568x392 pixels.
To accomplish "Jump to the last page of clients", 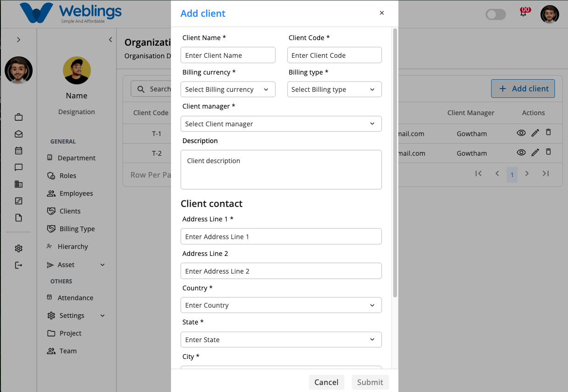I will tap(546, 173).
